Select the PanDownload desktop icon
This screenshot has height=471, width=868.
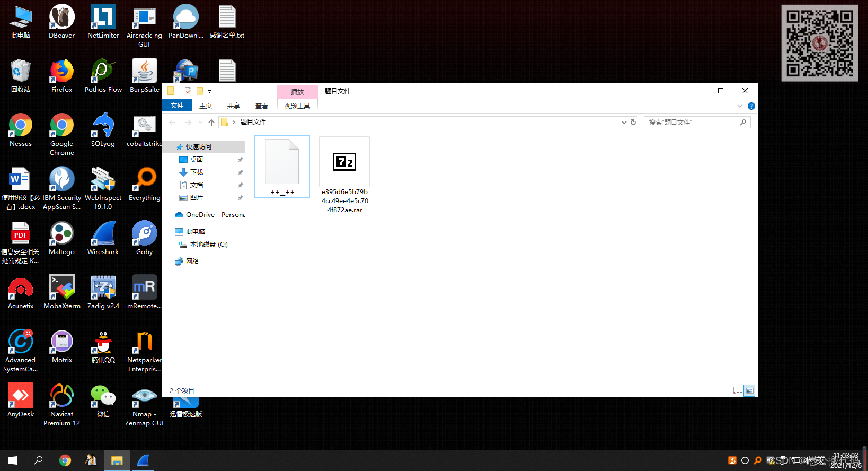pyautogui.click(x=186, y=22)
